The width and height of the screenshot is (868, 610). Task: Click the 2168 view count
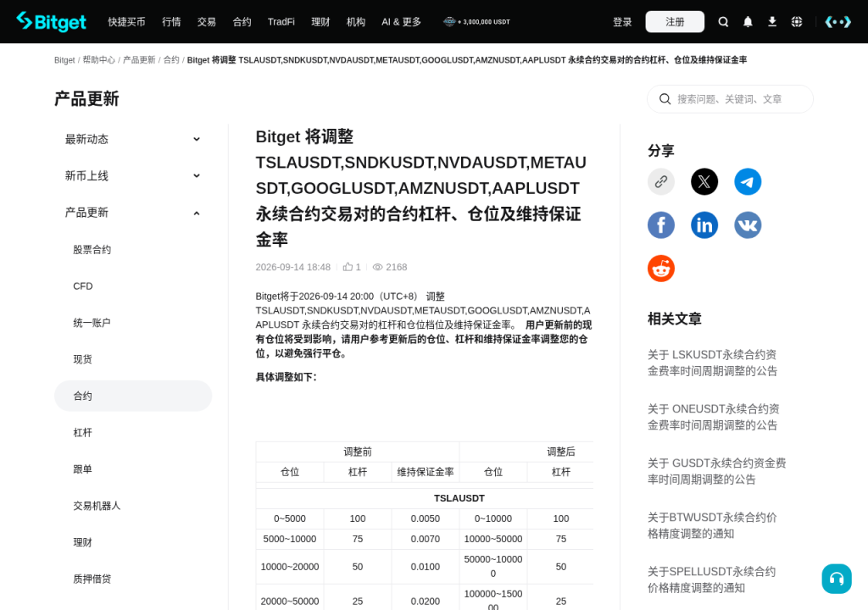(397, 267)
